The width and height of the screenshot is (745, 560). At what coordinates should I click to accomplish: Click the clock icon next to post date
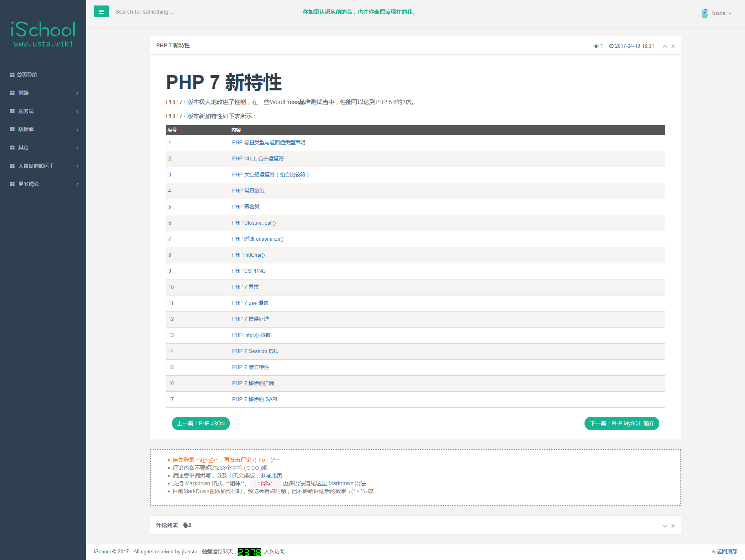click(611, 46)
